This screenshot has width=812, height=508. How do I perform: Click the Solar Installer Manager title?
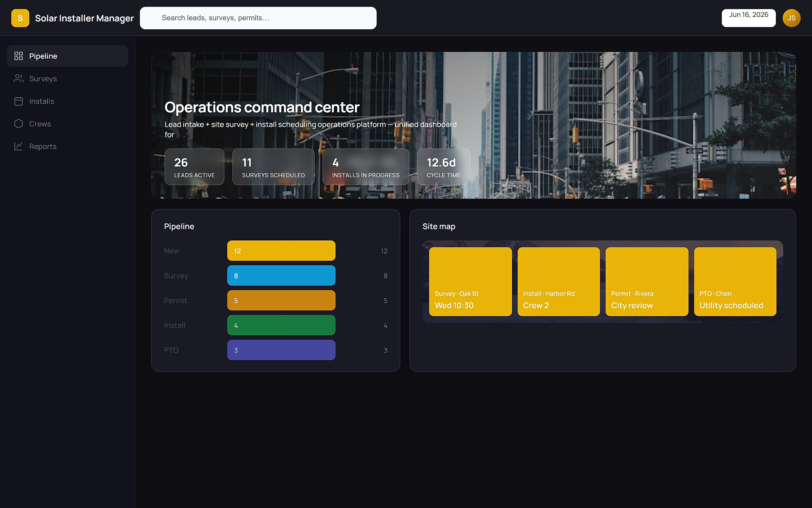click(x=84, y=18)
